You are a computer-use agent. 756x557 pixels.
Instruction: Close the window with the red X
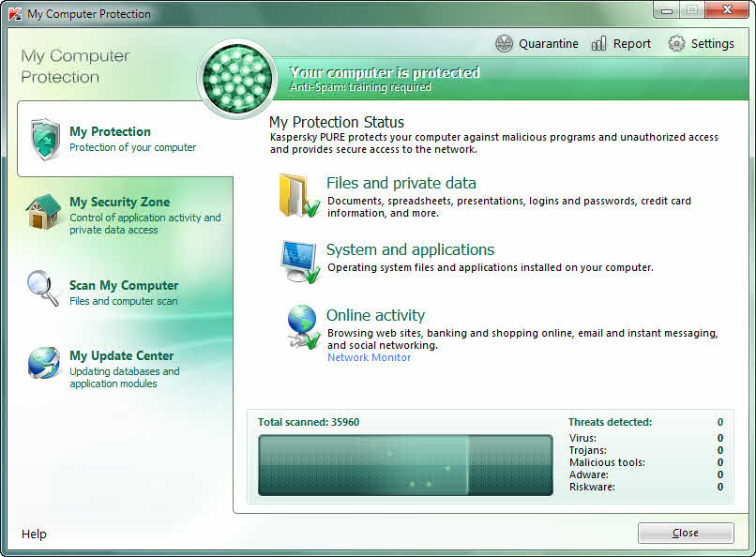pyautogui.click(x=727, y=9)
